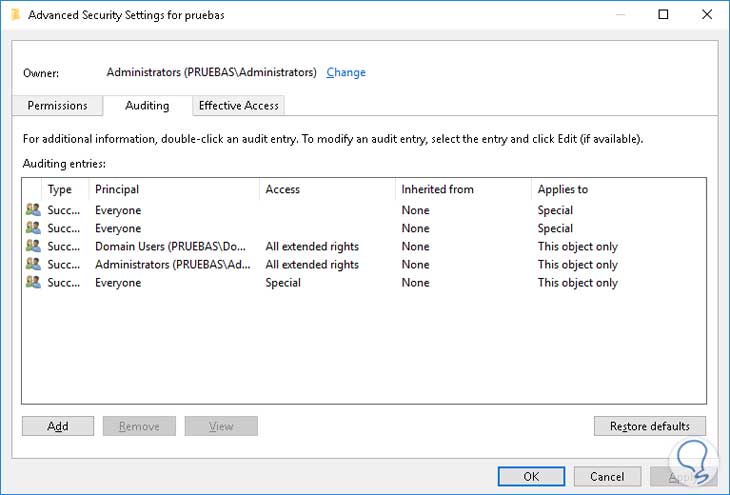The image size is (730, 495).
Task: Confirm with the OK button
Action: click(531, 477)
